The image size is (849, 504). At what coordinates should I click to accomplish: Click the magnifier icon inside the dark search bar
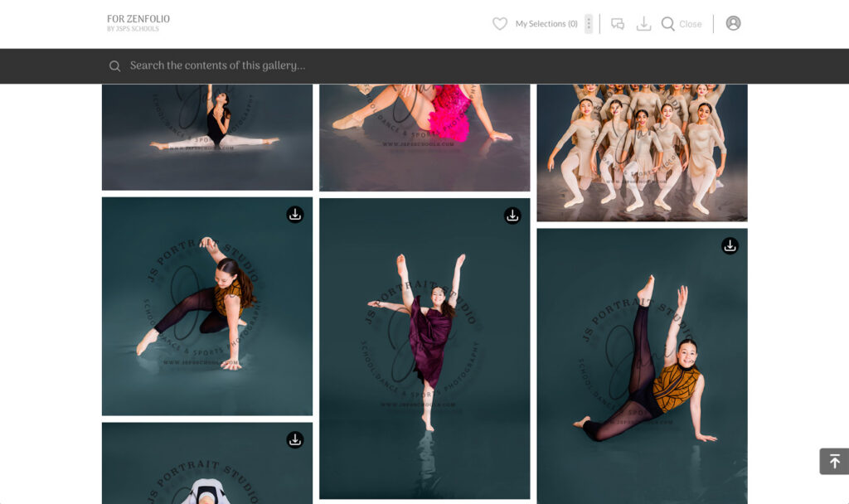coord(114,65)
